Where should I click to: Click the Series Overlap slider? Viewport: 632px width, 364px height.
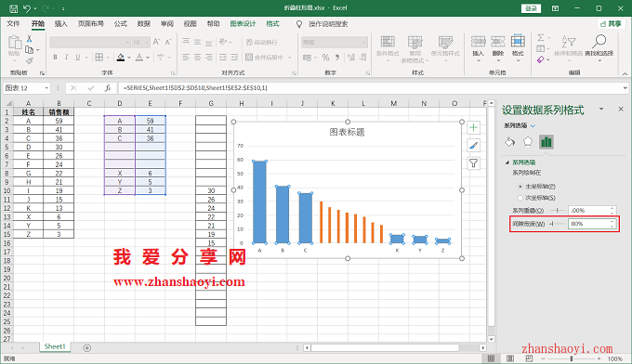point(558,210)
